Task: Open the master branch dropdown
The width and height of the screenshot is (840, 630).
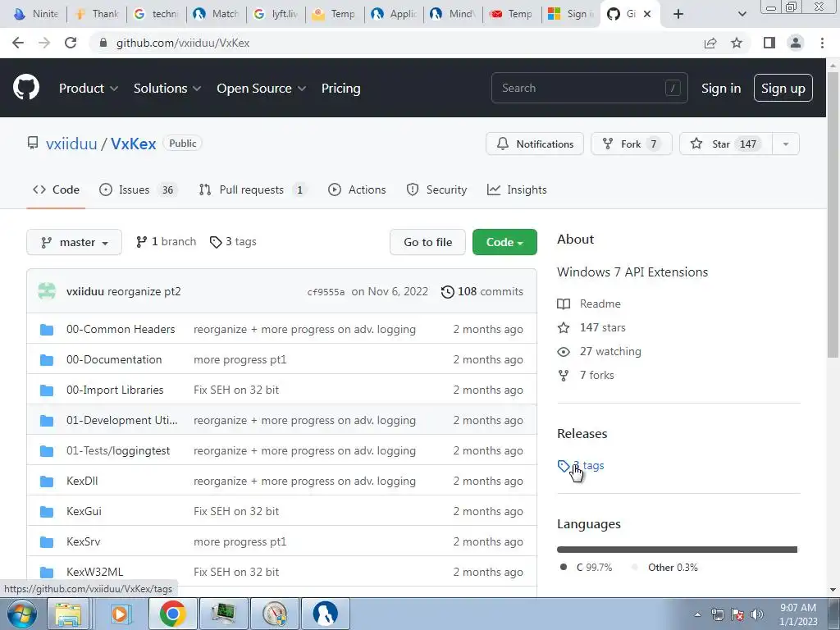Action: coord(75,242)
